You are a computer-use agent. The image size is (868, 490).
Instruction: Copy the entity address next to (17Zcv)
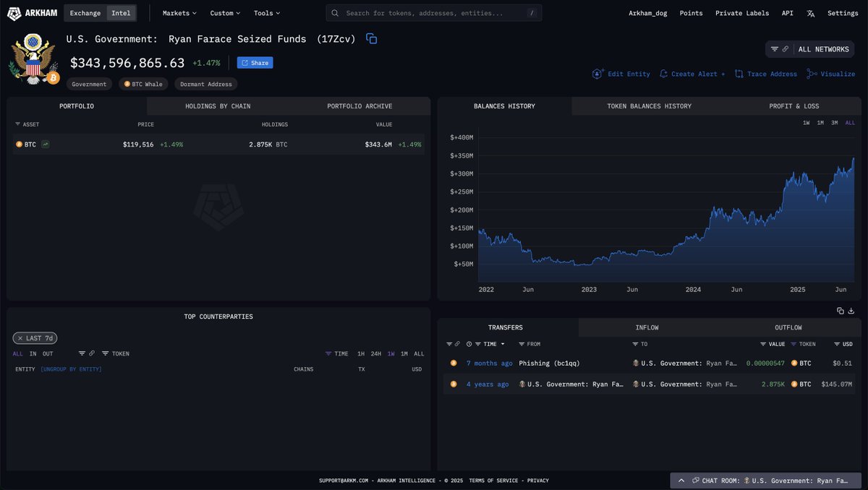371,39
